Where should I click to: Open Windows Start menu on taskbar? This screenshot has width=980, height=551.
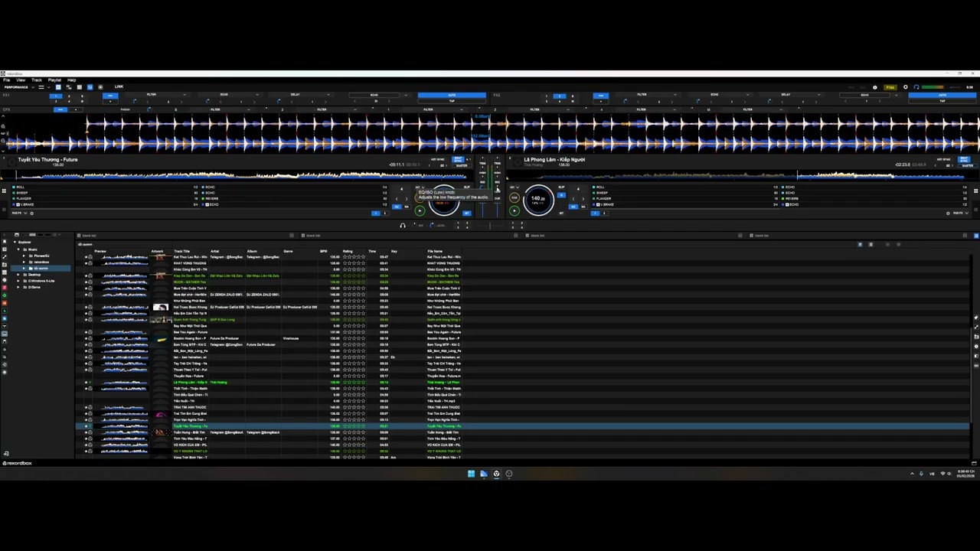pos(471,474)
